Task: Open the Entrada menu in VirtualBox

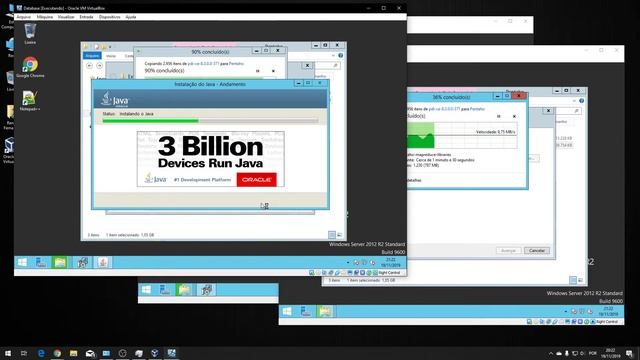Action: 86,17
